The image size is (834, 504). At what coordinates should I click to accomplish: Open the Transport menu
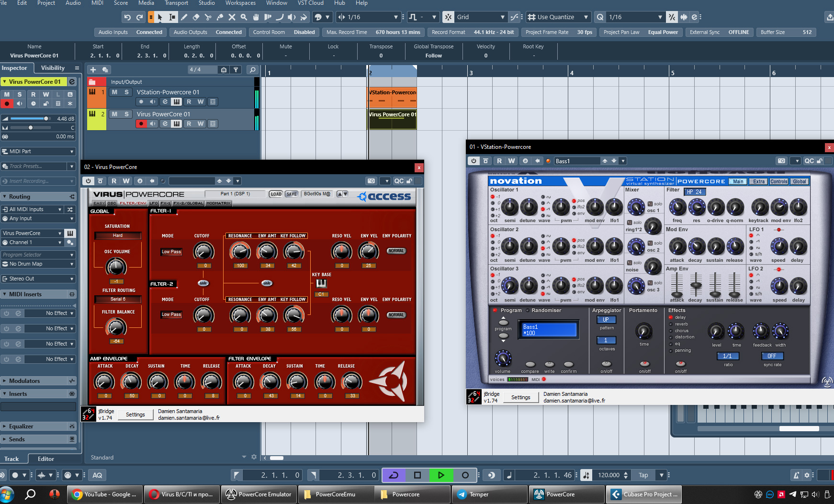177,3
